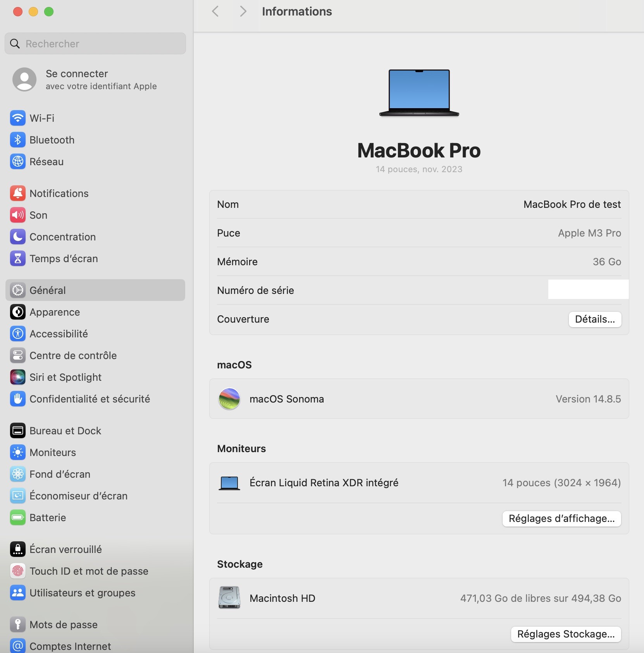644x653 pixels.
Task: Open the Notifications settings
Action: [59, 193]
